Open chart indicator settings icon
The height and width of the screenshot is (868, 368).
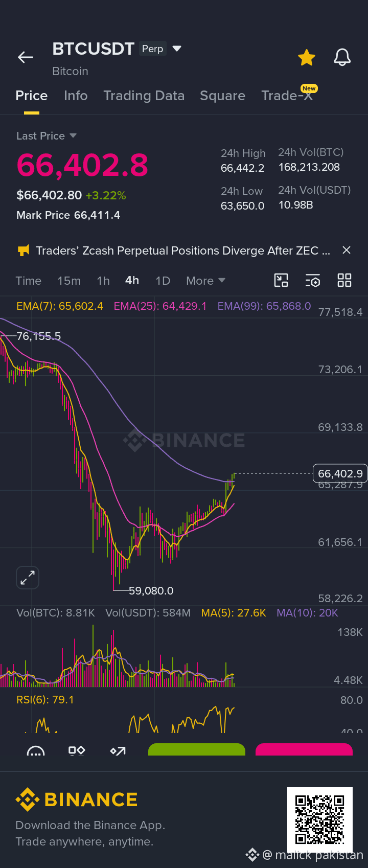click(x=313, y=280)
